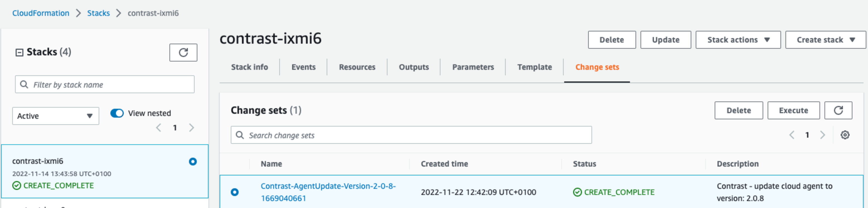Execute the selected change set

(x=793, y=110)
